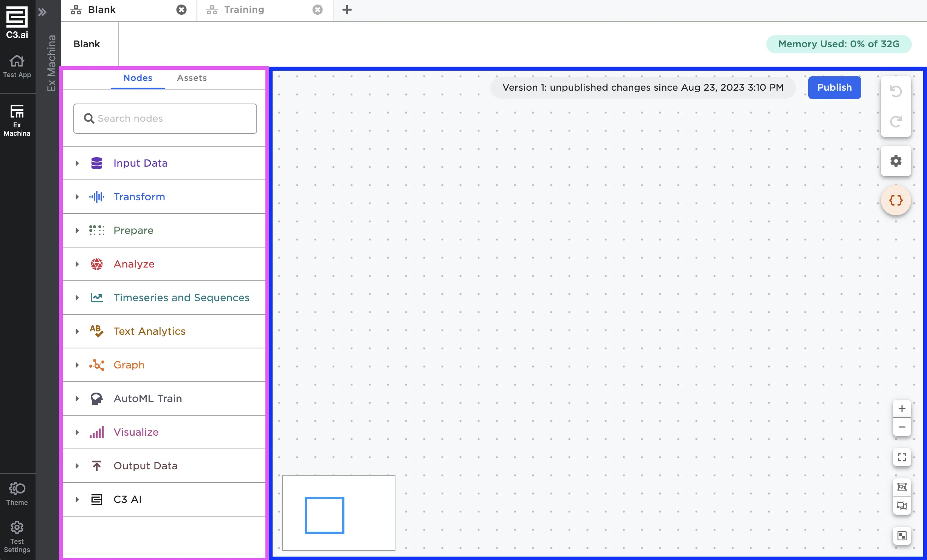Image resolution: width=927 pixels, height=560 pixels.
Task: Expand Timeseries and Sequences arrow
Action: 77,298
